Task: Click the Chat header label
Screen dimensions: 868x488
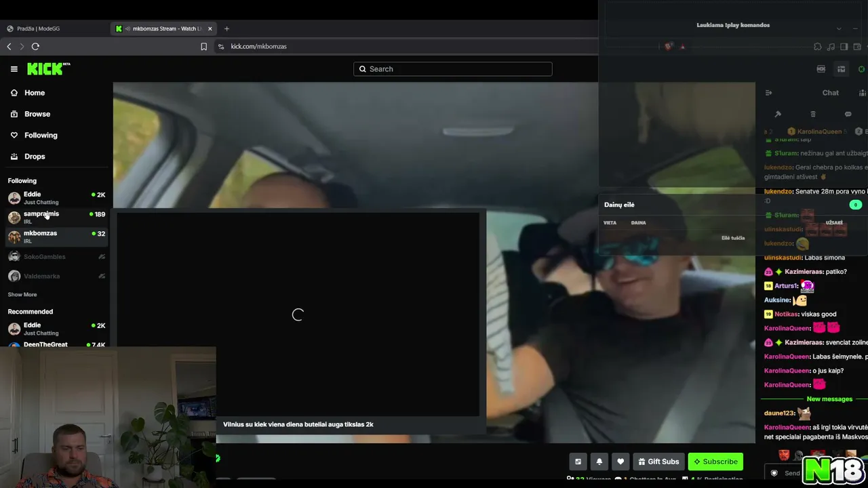Action: [831, 93]
